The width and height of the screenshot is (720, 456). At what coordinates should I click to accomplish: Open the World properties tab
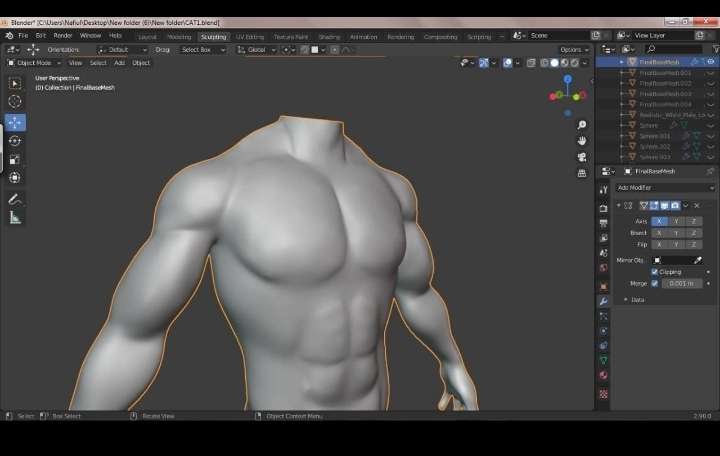point(604,268)
